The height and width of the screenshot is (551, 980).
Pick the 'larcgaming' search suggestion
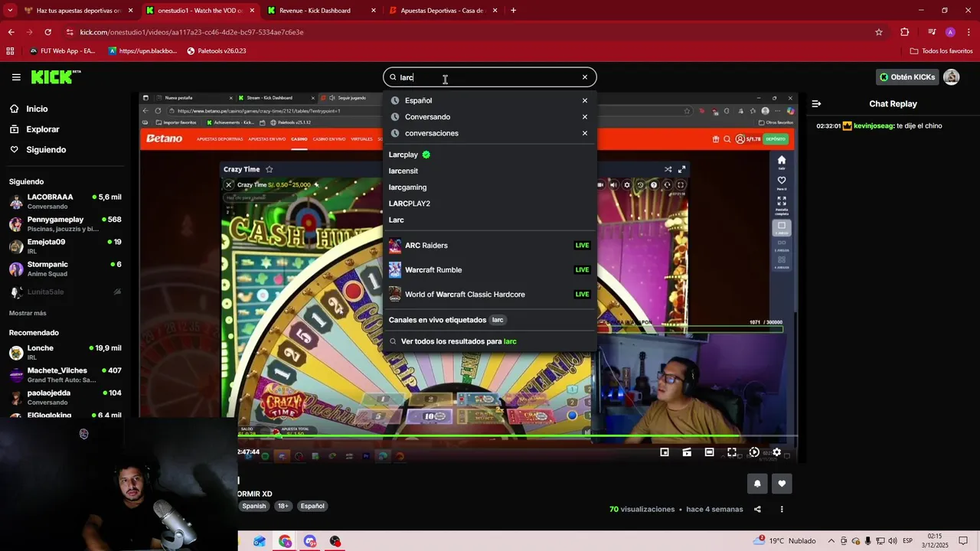point(489,187)
